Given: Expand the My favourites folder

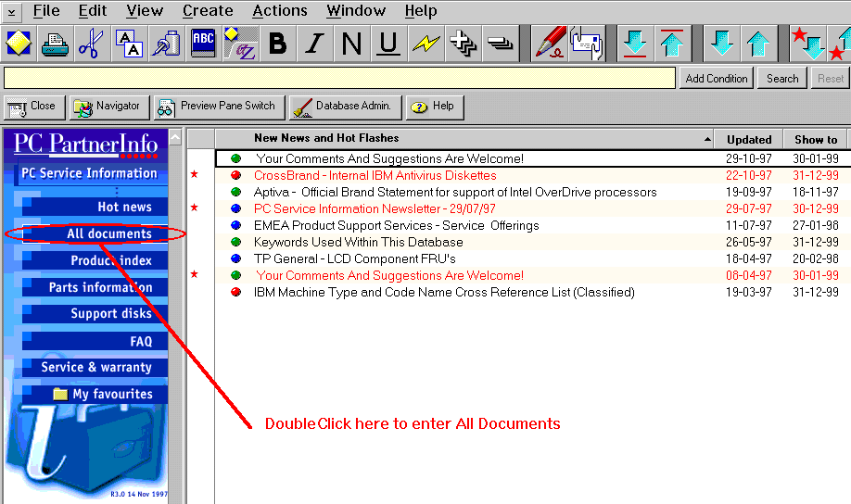Looking at the screenshot, I should (x=60, y=394).
